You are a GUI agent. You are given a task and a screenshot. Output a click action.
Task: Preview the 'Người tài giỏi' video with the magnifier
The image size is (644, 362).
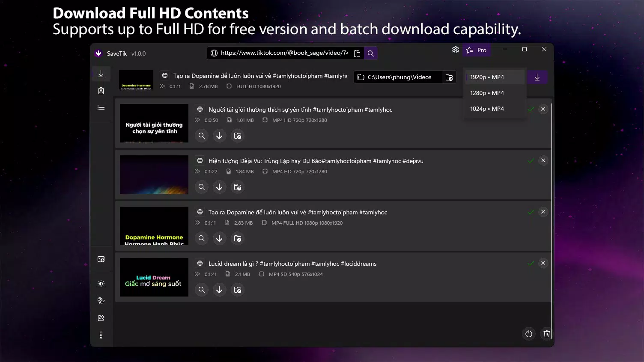coord(202,136)
